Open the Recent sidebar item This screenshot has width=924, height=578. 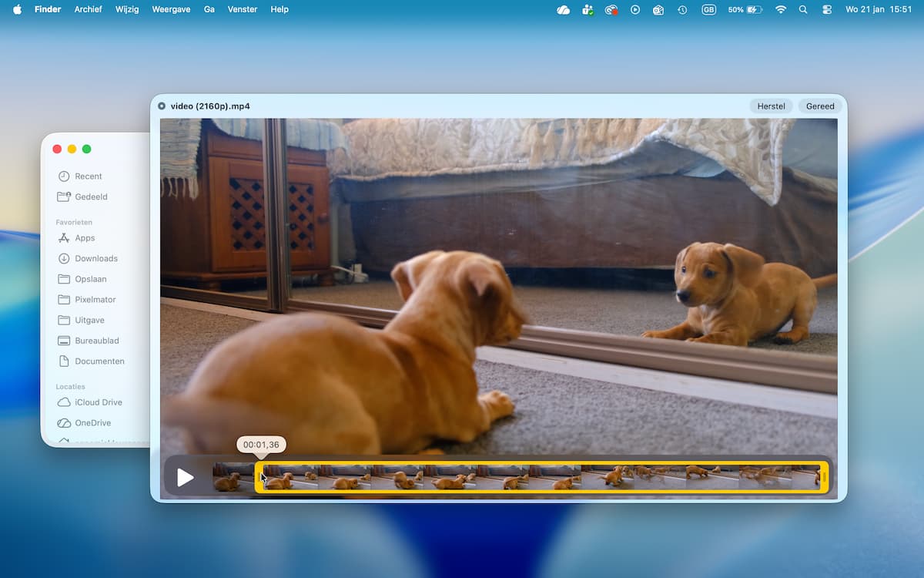(x=88, y=176)
